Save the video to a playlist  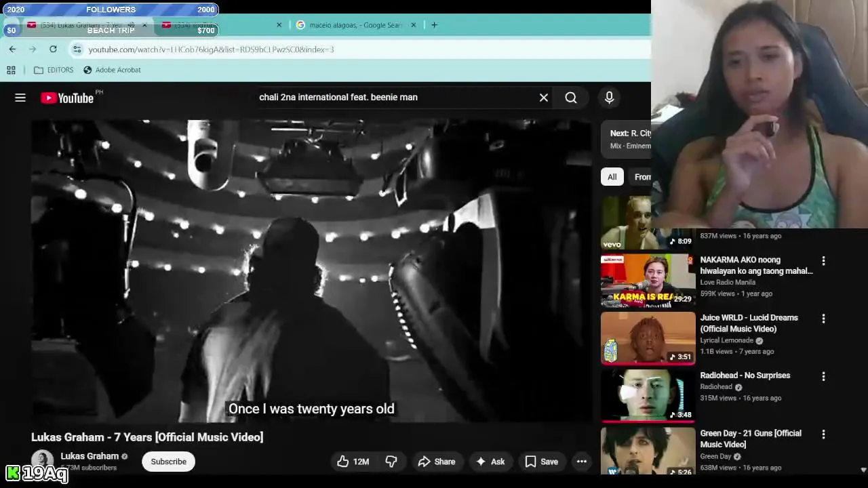[x=542, y=462]
